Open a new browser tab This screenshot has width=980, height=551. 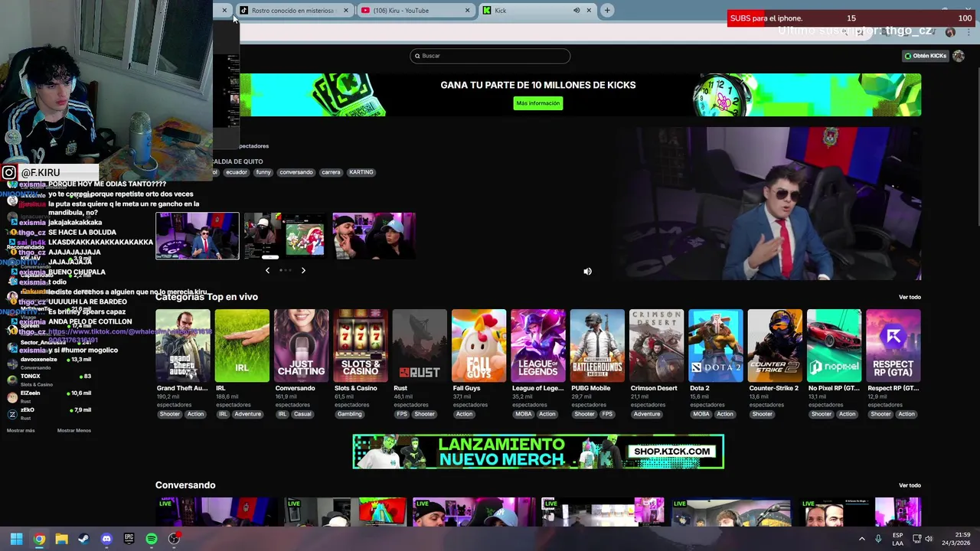[x=607, y=11]
